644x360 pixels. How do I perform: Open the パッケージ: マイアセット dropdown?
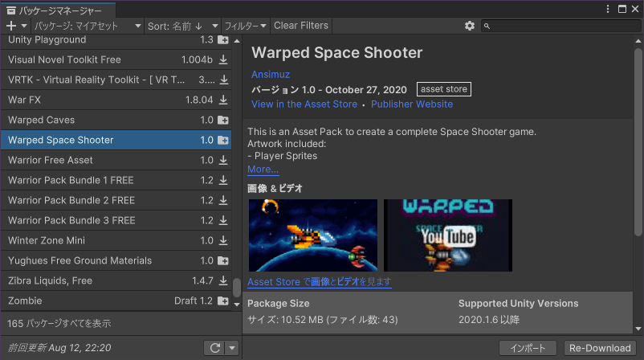(88, 26)
